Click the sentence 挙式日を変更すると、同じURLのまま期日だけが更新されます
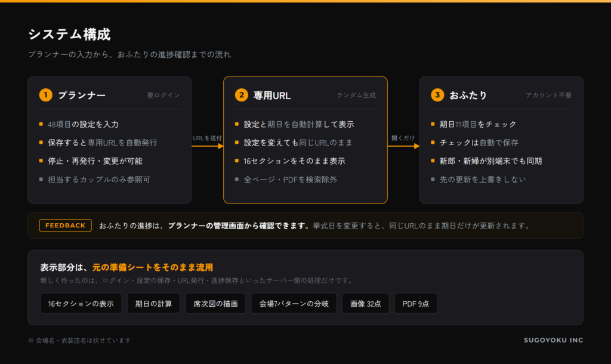The image size is (611, 364). [421, 226]
